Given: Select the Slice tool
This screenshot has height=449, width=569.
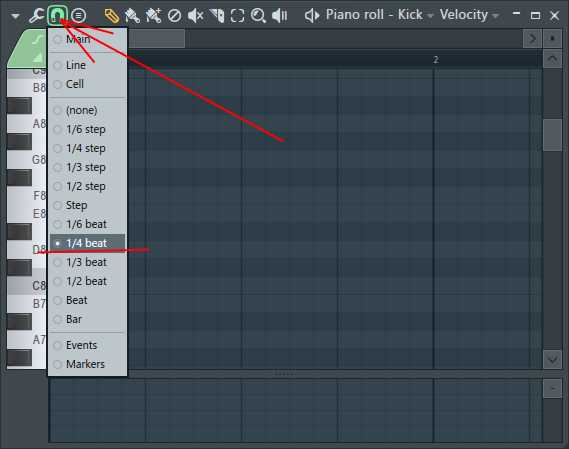Looking at the screenshot, I should [x=217, y=16].
